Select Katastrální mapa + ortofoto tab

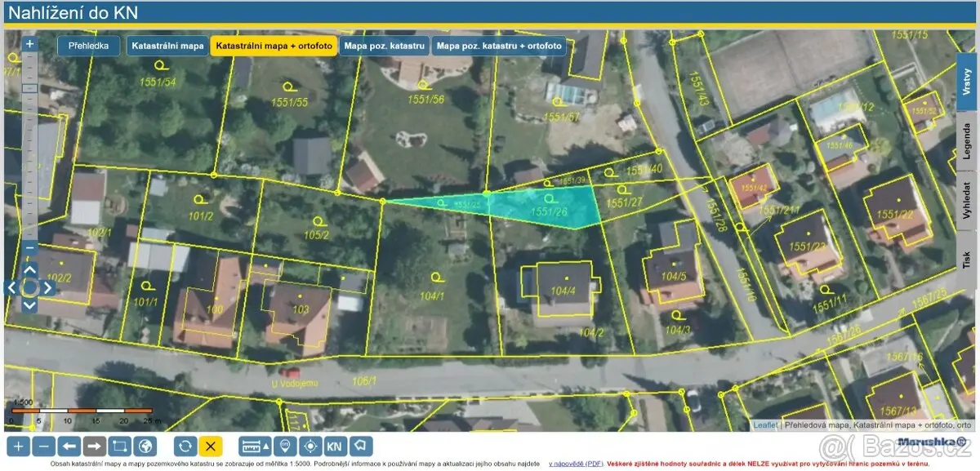pyautogui.click(x=274, y=46)
